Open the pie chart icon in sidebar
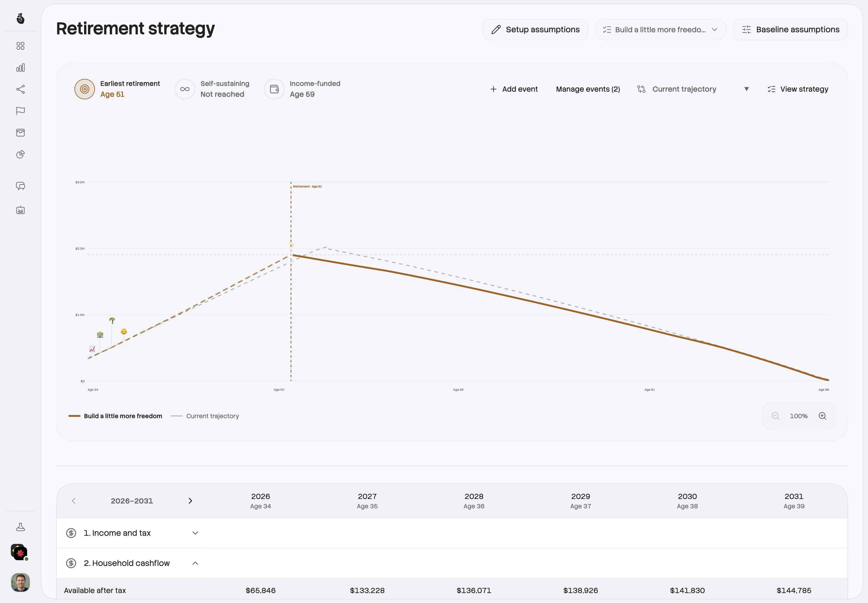Viewport: 868px width, 603px height. click(x=20, y=155)
